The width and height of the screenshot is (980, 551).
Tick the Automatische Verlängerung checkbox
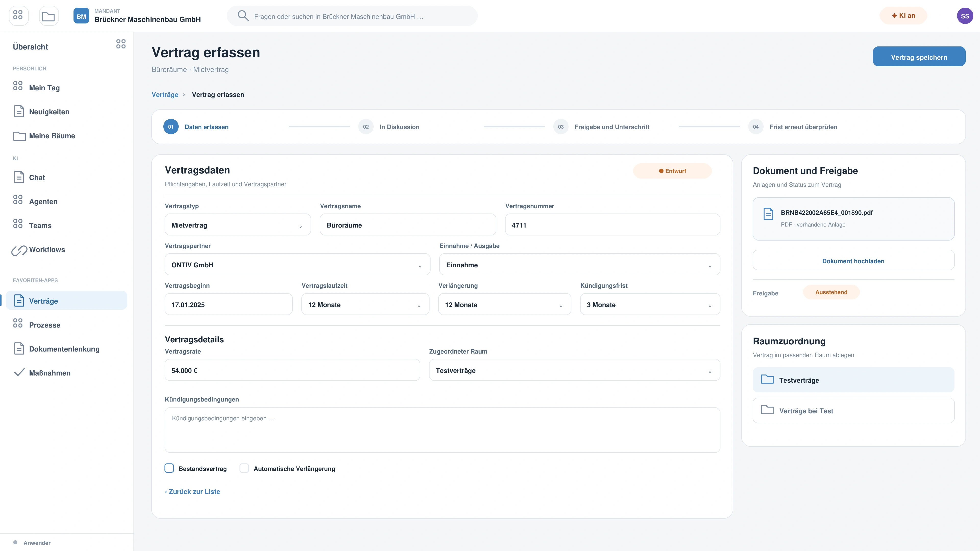tap(244, 468)
